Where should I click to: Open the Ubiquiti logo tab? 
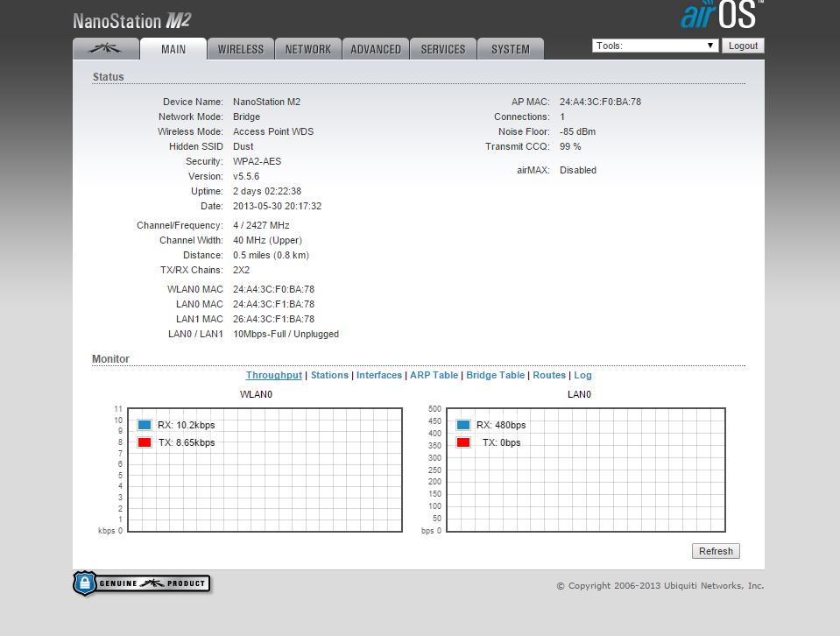[x=106, y=49]
